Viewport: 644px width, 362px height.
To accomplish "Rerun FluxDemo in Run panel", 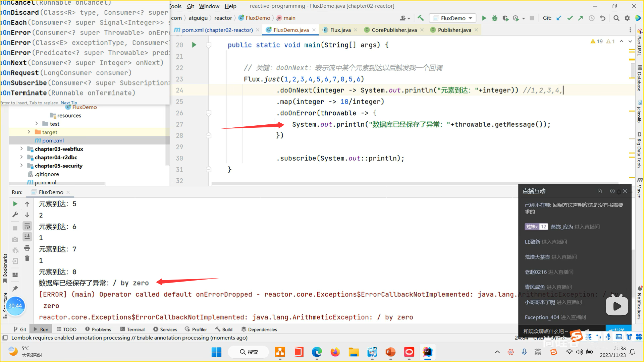I will coord(15,204).
